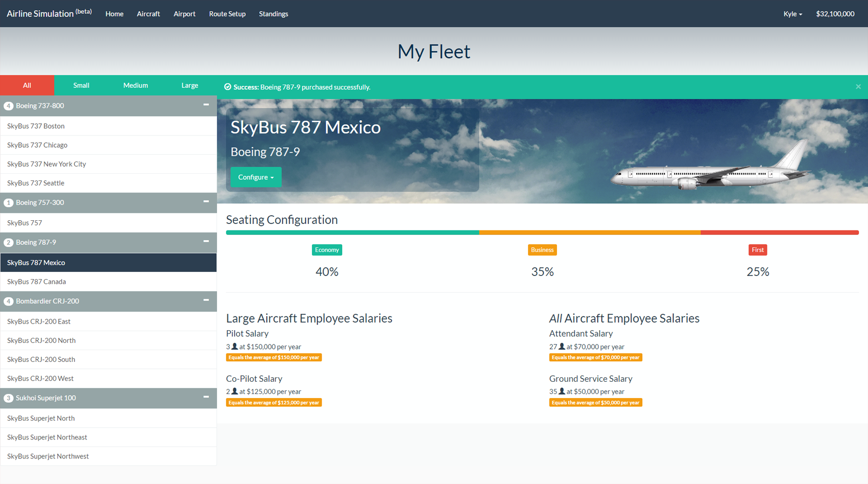This screenshot has height=484, width=868.
Task: Click the person icon under Attendant Salary
Action: (562, 347)
